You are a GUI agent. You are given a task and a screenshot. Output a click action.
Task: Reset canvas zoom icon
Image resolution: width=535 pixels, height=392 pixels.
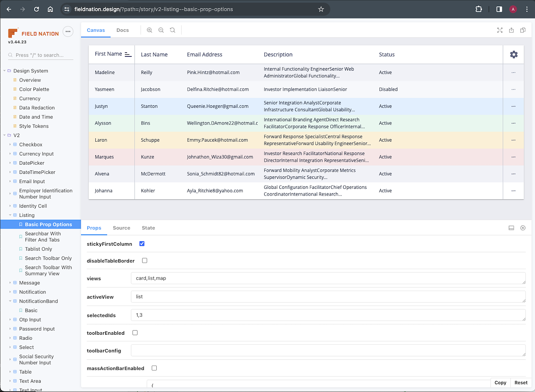pos(173,30)
